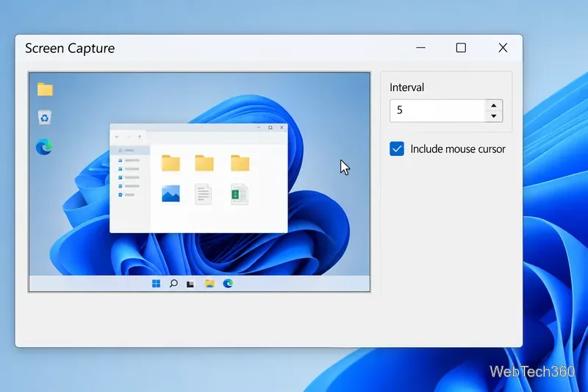This screenshot has width=588, height=392.
Task: Click the Search magnifier in preview taskbar
Action: click(x=173, y=284)
